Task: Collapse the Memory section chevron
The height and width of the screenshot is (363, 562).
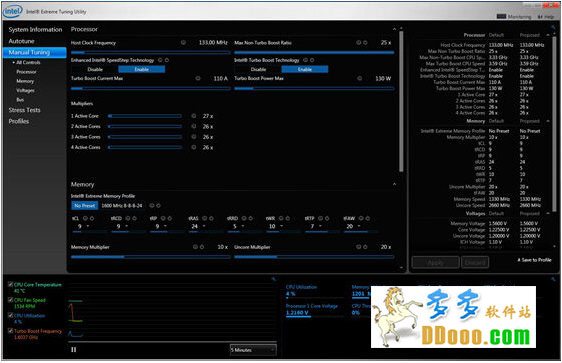Action: click(394, 184)
